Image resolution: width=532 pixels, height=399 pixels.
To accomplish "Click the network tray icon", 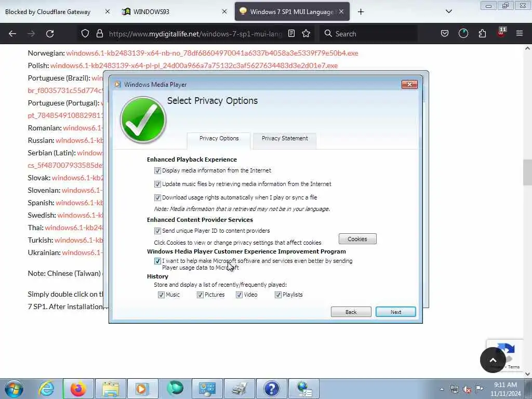I will click(454, 389).
